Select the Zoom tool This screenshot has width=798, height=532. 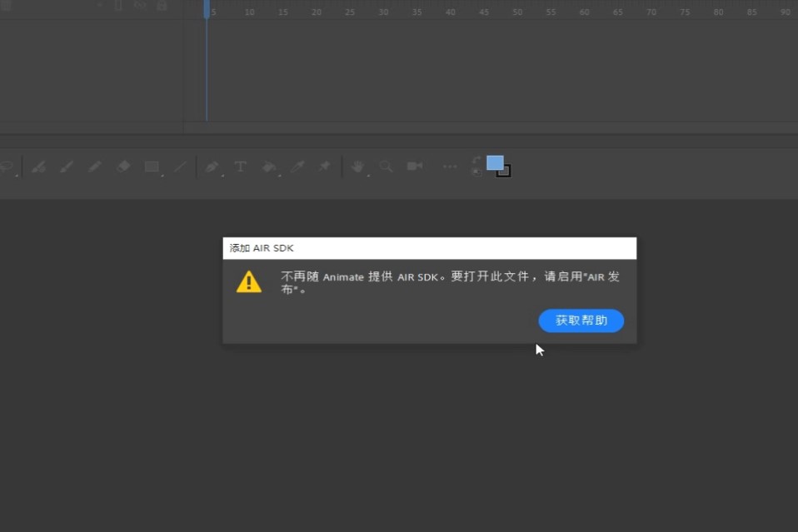tap(386, 167)
